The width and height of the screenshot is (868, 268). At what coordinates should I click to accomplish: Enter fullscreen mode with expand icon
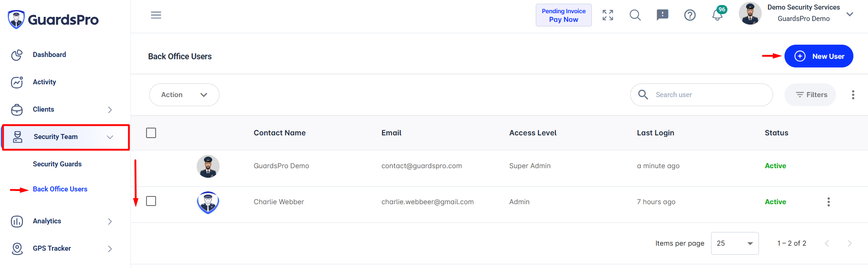[x=608, y=15]
